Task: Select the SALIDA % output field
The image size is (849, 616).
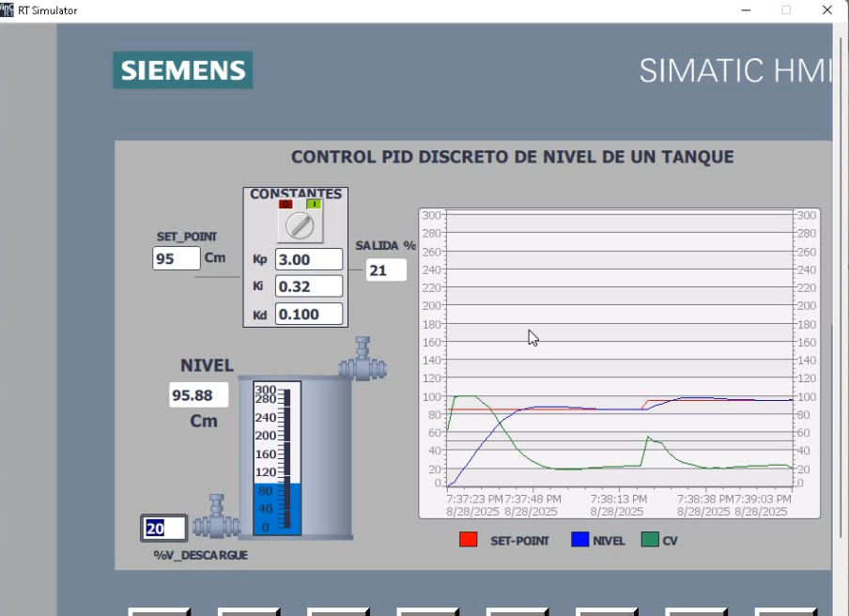Action: tap(386, 270)
